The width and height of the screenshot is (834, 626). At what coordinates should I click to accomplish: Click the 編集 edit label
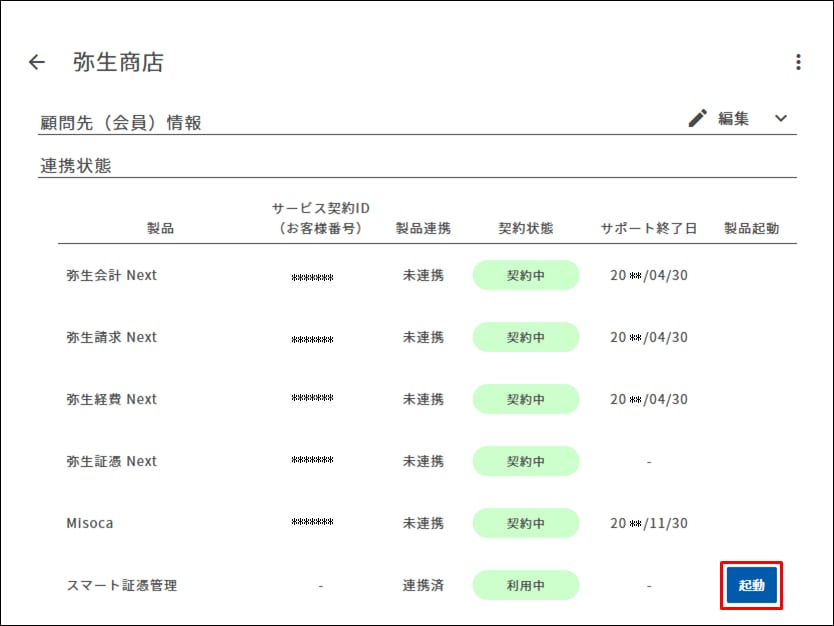click(x=733, y=118)
